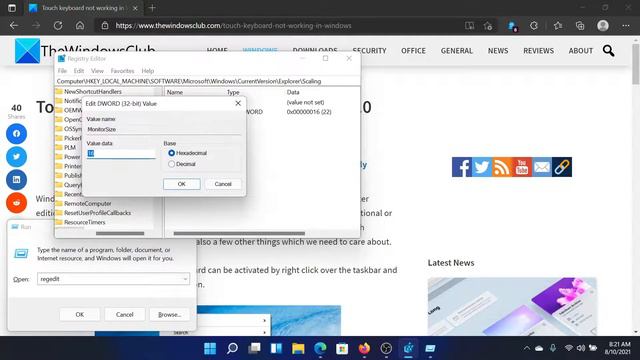Click the Value data input field
This screenshot has width=640, height=360.
click(121, 153)
